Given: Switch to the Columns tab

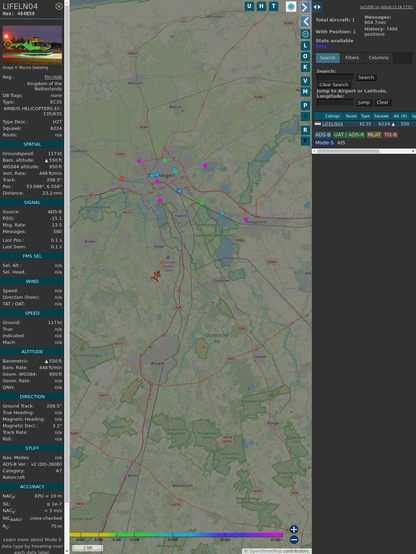Looking at the screenshot, I should tap(378, 58).
